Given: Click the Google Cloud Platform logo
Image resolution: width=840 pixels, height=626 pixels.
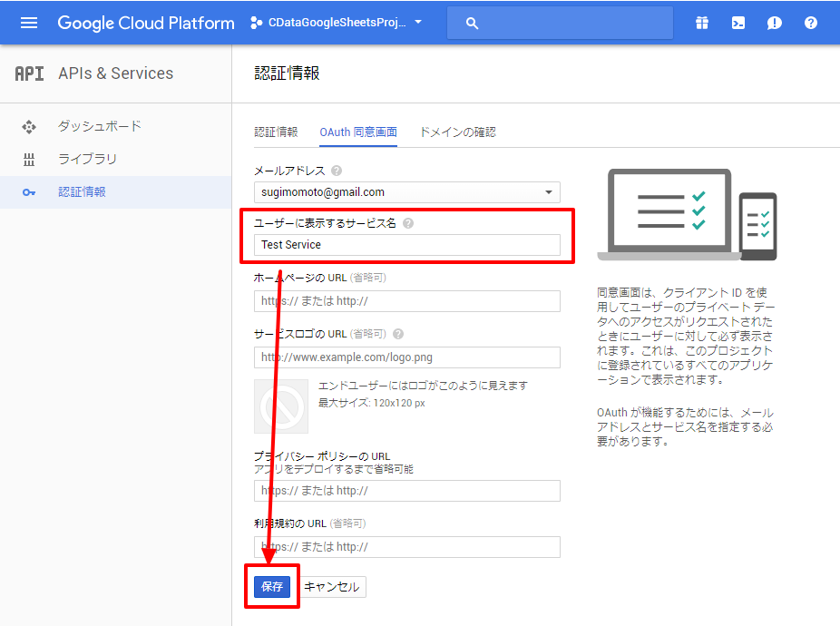Looking at the screenshot, I should [146, 23].
